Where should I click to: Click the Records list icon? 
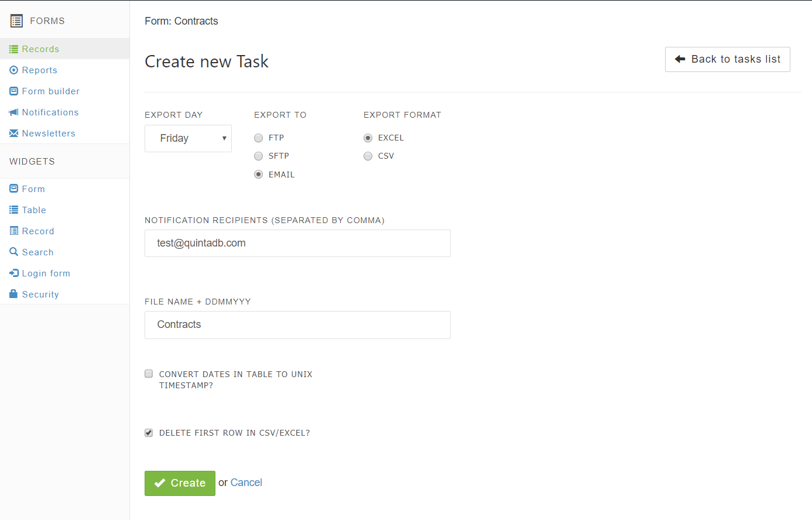(13, 49)
